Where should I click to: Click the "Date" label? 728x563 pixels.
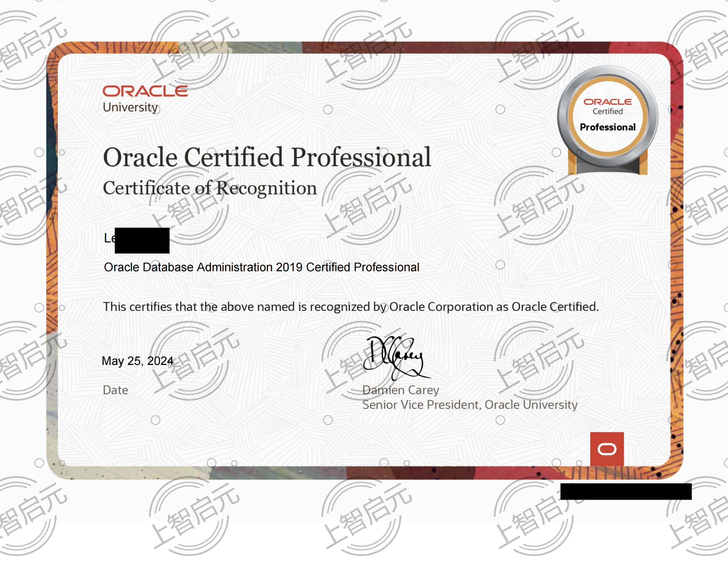(x=115, y=390)
